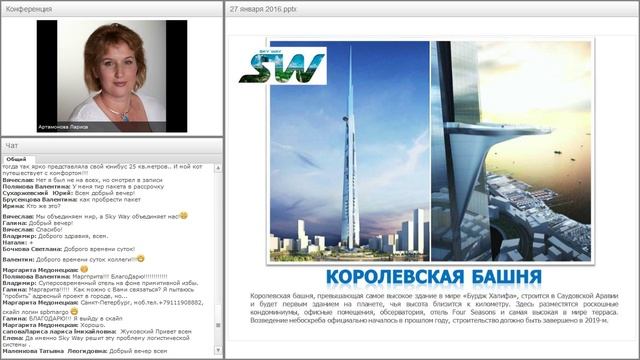Click the message Галина: БЛАГОДАРЮ!!! Я выйду в скайп
The width and height of the screenshot is (640, 360).
[62, 319]
